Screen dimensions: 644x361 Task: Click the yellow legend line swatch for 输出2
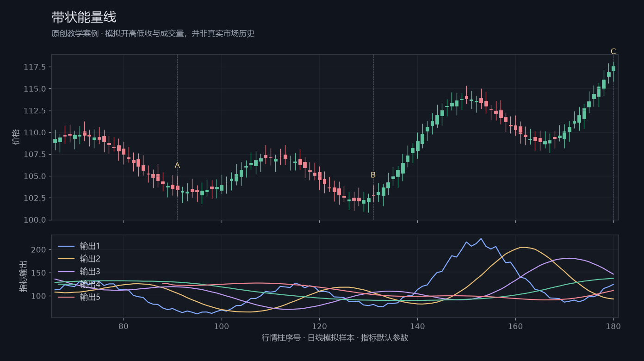pos(66,259)
